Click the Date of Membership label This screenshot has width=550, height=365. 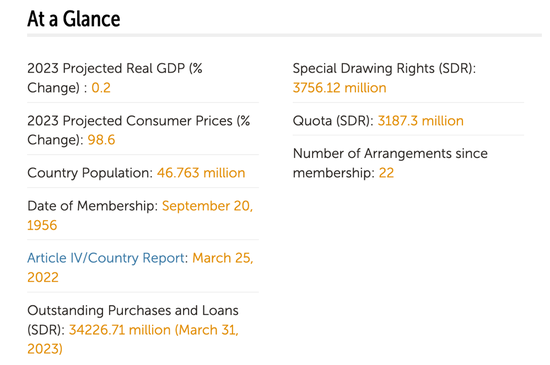93,206
